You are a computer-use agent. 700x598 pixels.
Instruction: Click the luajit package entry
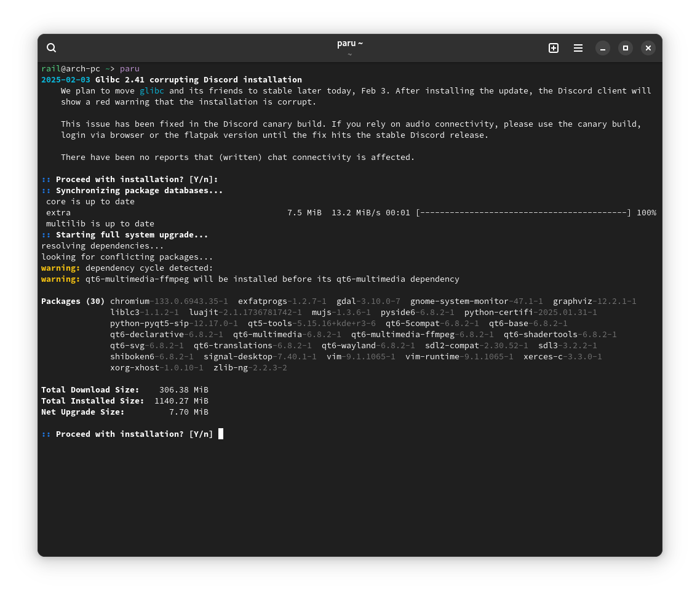click(245, 312)
